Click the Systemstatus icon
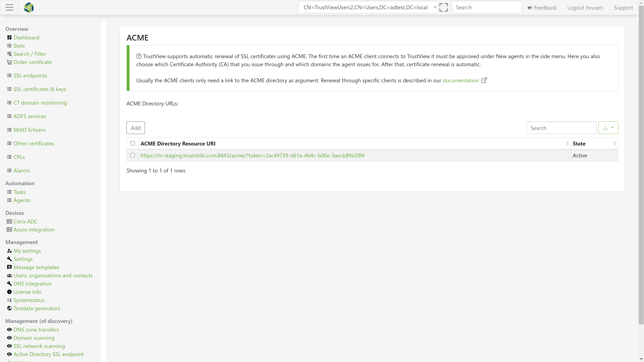This screenshot has height=362, width=644. (9, 300)
